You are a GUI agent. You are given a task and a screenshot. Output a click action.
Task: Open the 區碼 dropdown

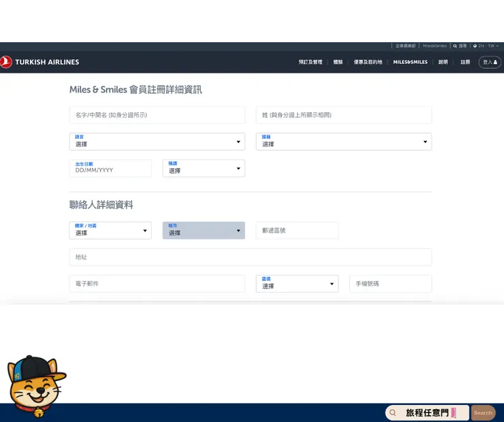[x=297, y=284]
